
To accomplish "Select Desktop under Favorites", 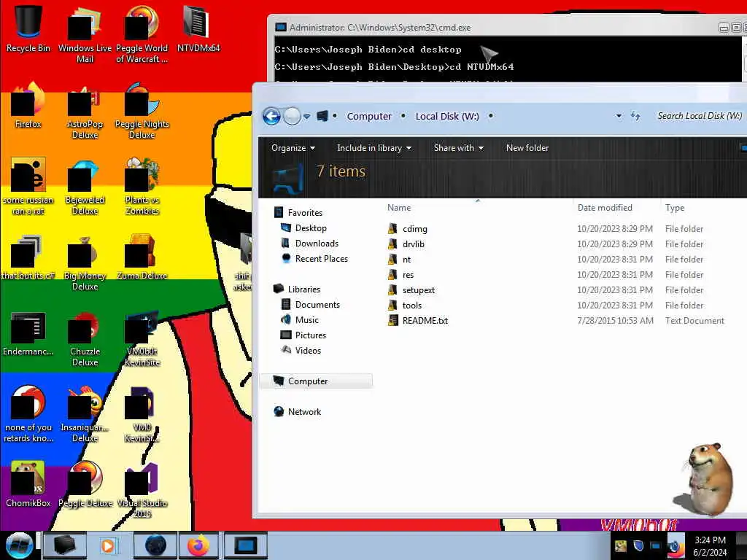I will click(304, 227).
